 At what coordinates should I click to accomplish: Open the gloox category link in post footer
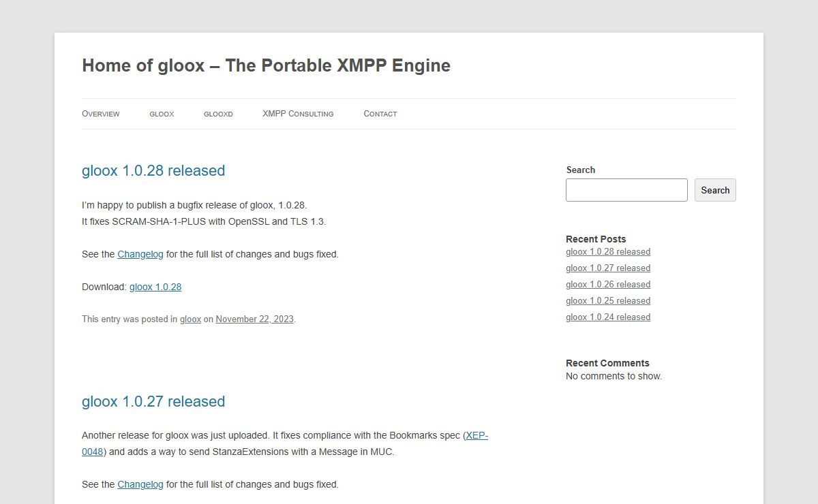190,319
